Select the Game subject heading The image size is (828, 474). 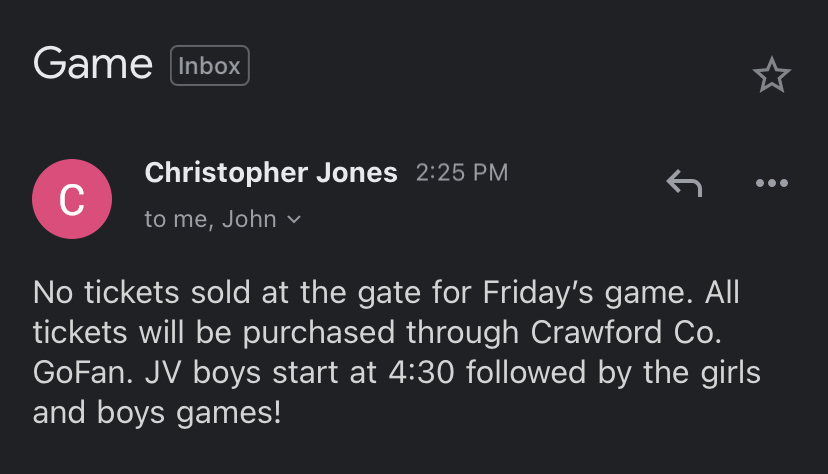(93, 63)
